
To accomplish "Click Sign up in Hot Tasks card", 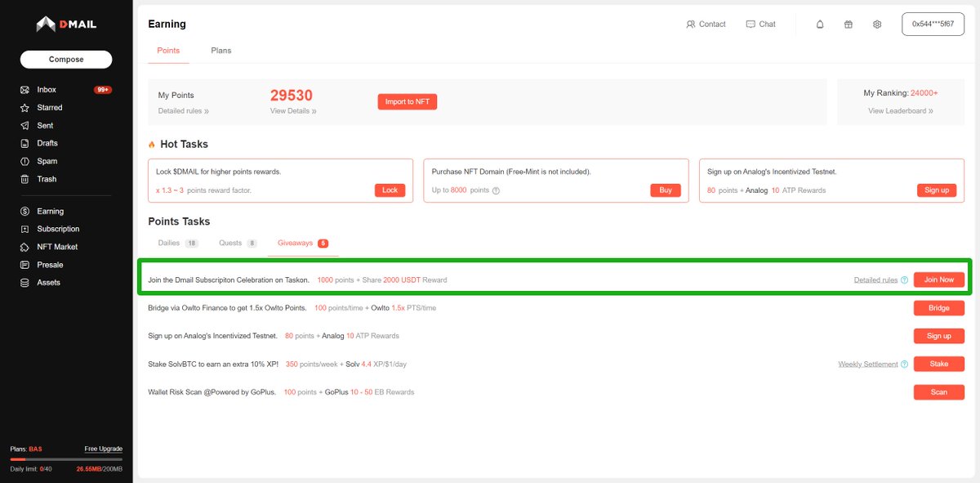I will click(937, 190).
